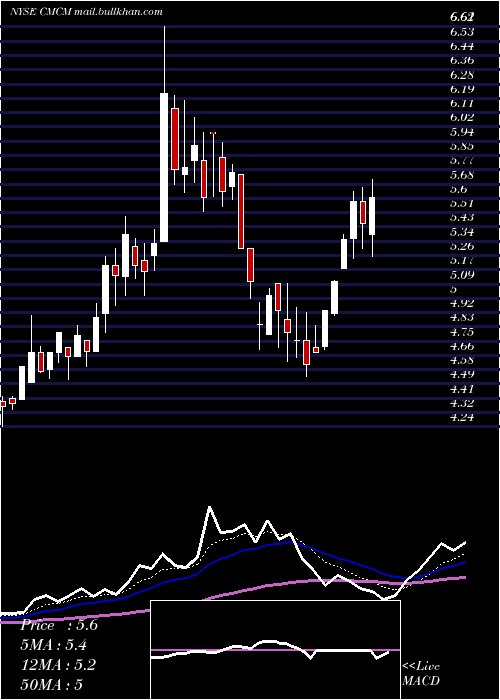Select the 4.32 price label
Image resolution: width=500 pixels, height=700 pixels.
(x=462, y=403)
